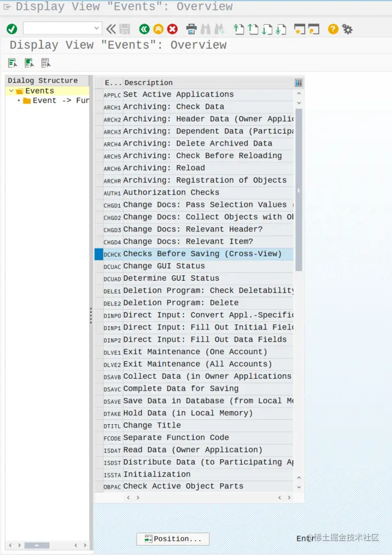Toggle the row selector for DCUAC

(x=98, y=266)
